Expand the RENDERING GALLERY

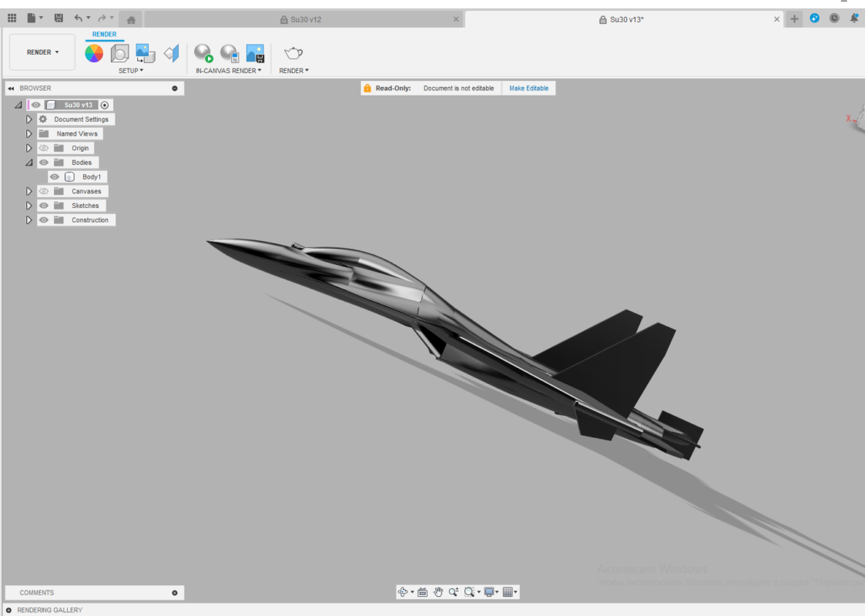[x=8, y=610]
